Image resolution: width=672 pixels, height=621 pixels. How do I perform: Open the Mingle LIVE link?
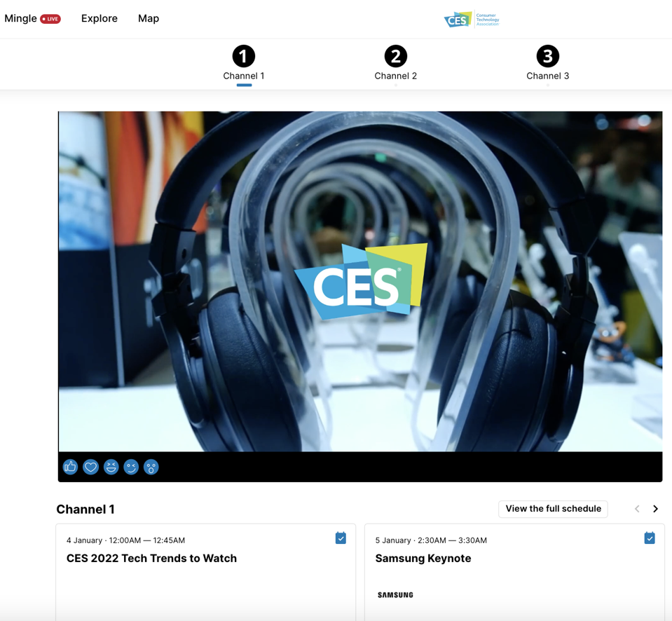(33, 18)
